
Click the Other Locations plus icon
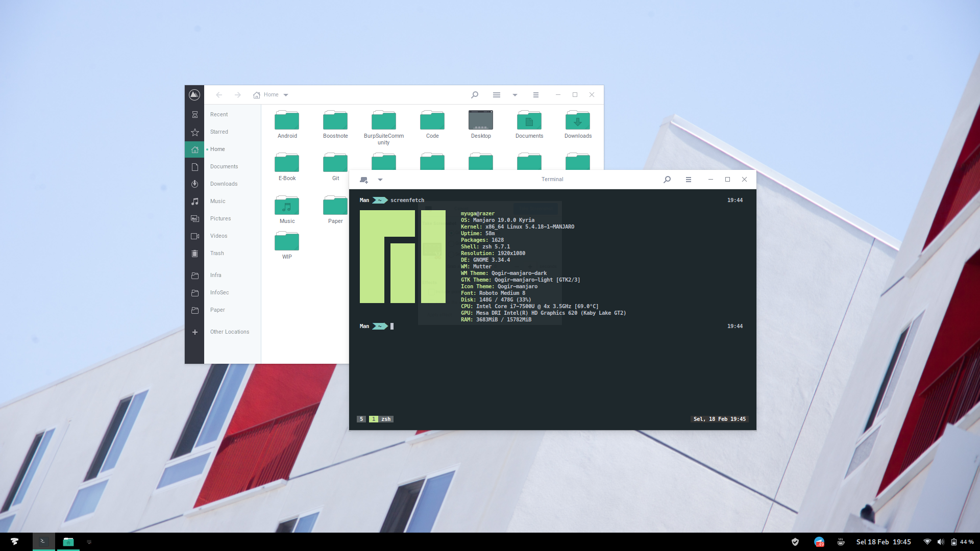pyautogui.click(x=194, y=332)
